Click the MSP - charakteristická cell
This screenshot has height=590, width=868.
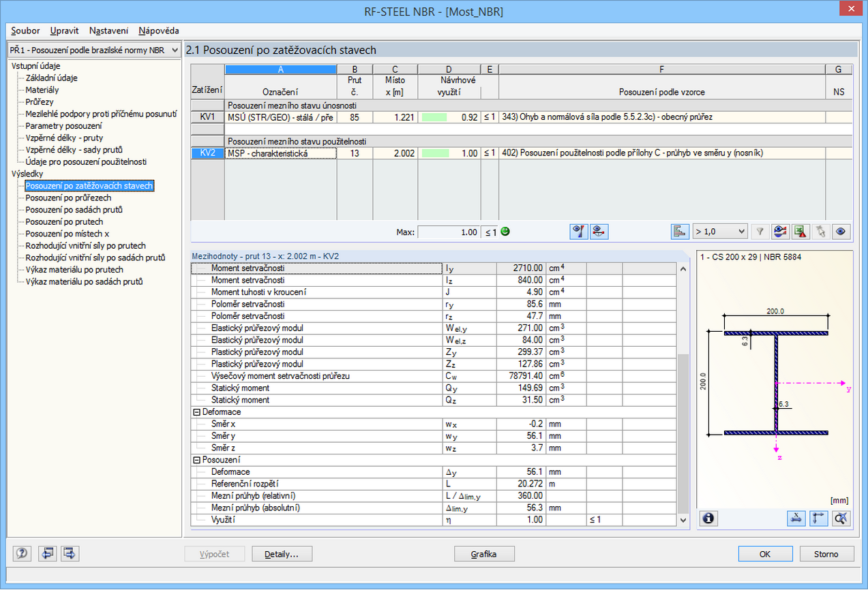(x=281, y=153)
